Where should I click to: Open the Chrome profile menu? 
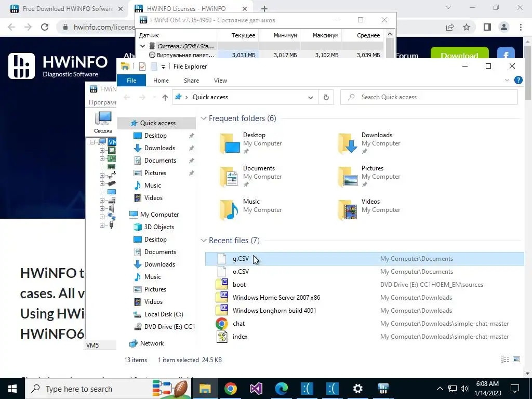[x=504, y=27]
